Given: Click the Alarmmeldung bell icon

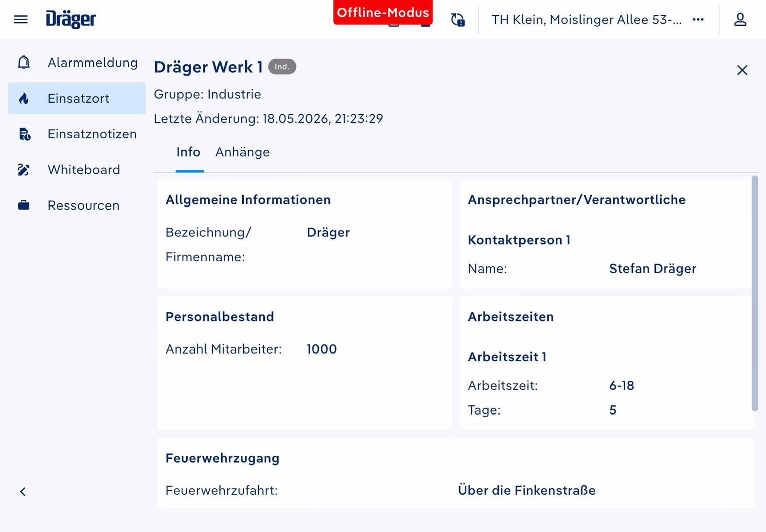Looking at the screenshot, I should pyautogui.click(x=23, y=63).
